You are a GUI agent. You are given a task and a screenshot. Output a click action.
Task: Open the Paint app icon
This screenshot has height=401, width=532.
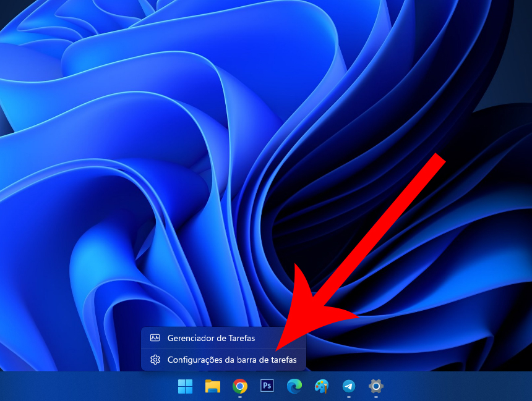(321, 386)
